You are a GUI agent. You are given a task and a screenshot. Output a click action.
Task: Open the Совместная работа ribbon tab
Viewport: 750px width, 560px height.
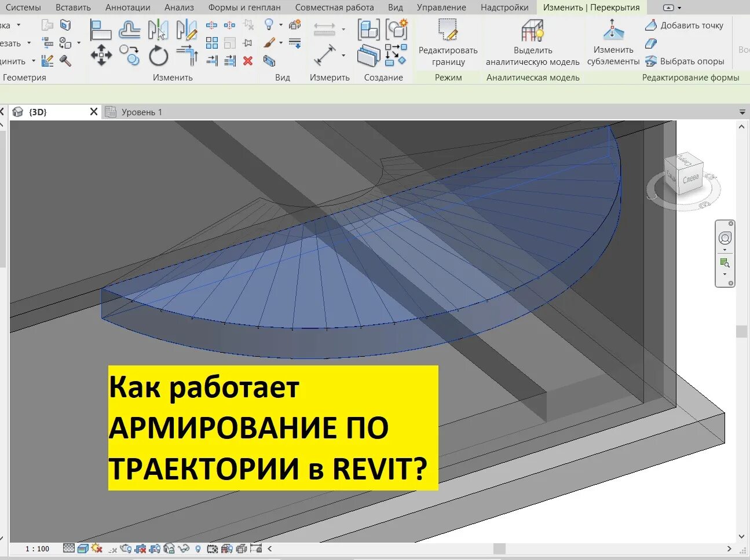point(334,8)
